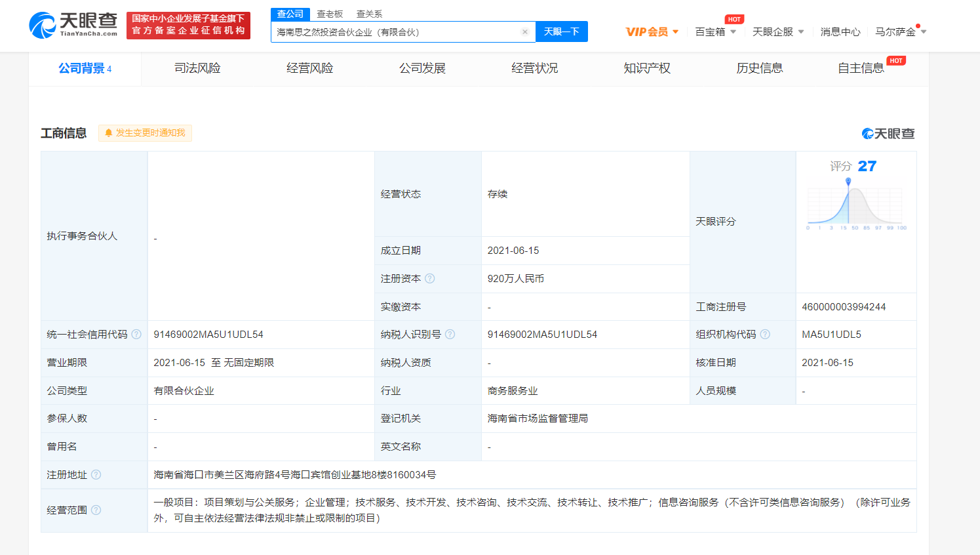Click the 有限合伙企业 company type value
The width and height of the screenshot is (980, 555).
184,391
